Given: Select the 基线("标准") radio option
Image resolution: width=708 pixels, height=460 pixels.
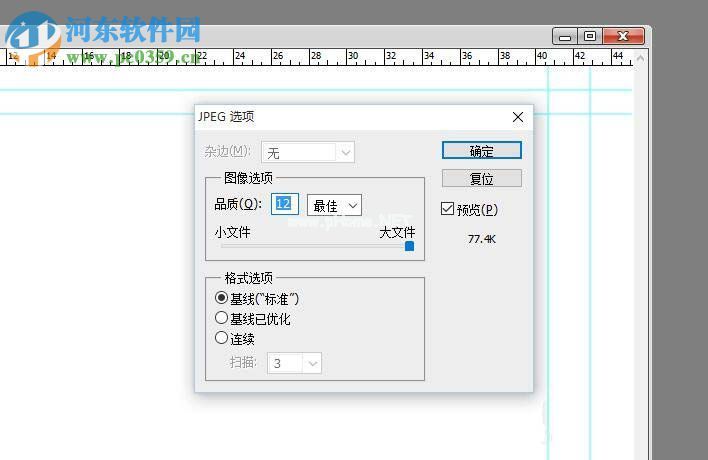Looking at the screenshot, I should click(221, 298).
